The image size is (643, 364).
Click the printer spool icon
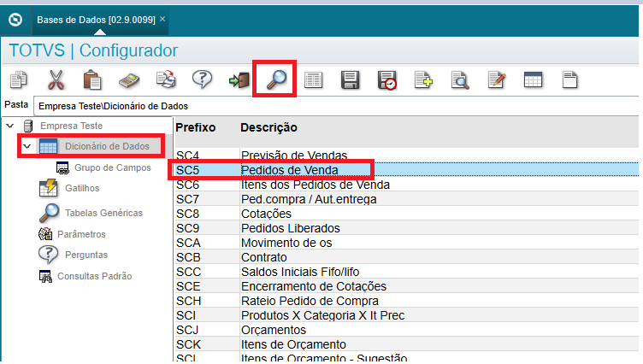(166, 79)
